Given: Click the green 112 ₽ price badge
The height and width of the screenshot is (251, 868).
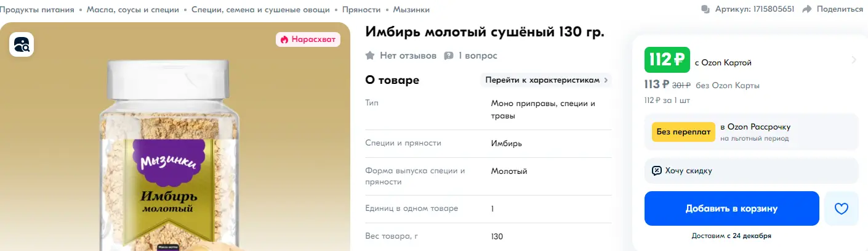Looking at the screenshot, I should tap(667, 60).
